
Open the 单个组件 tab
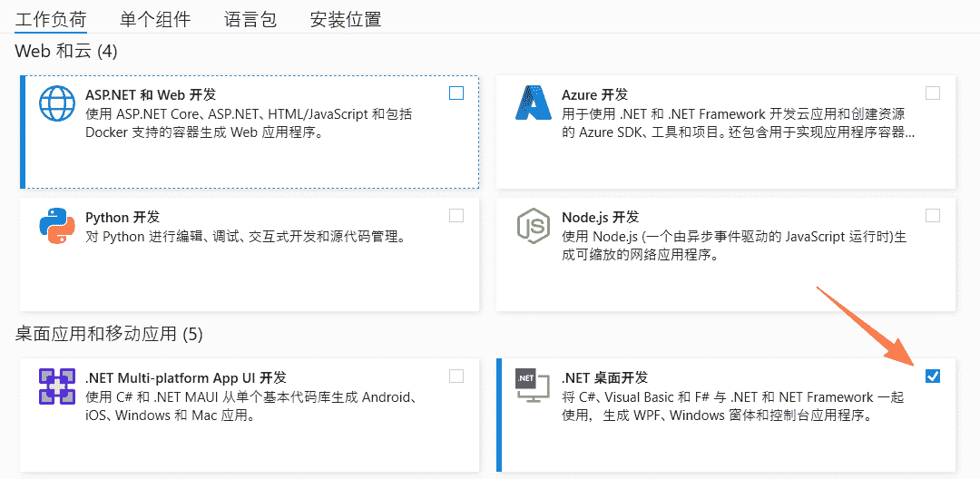click(155, 19)
